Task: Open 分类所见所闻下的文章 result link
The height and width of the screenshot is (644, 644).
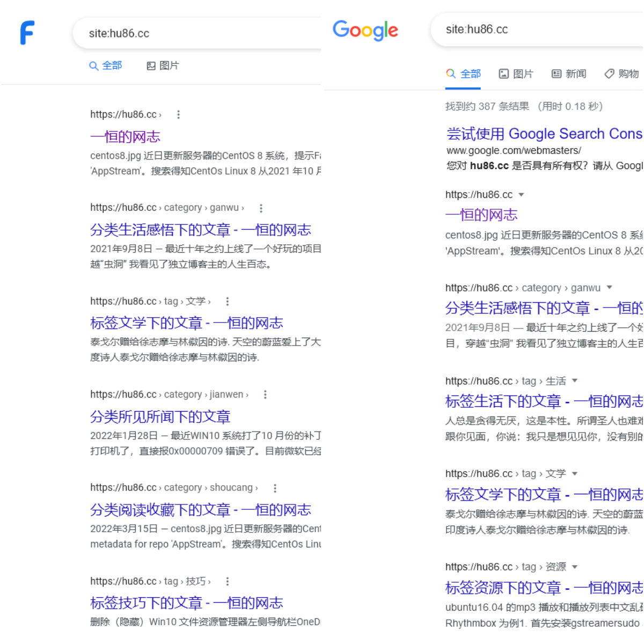Action: click(160, 416)
